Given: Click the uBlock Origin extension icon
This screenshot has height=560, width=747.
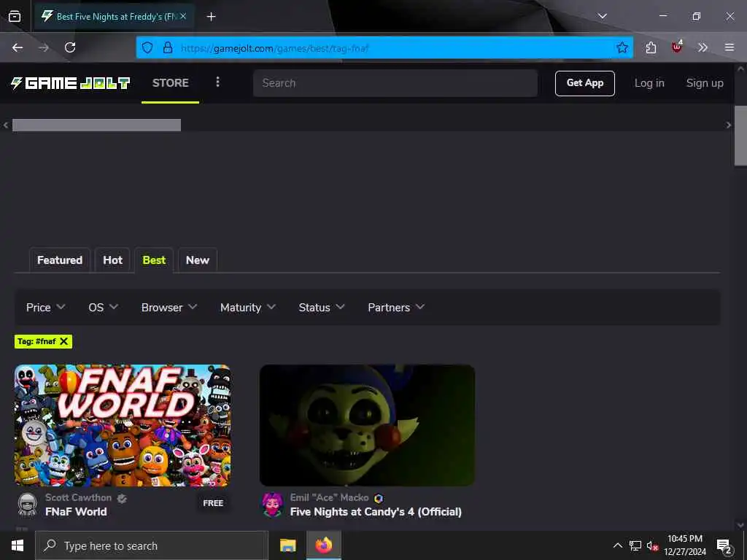Looking at the screenshot, I should tap(677, 47).
